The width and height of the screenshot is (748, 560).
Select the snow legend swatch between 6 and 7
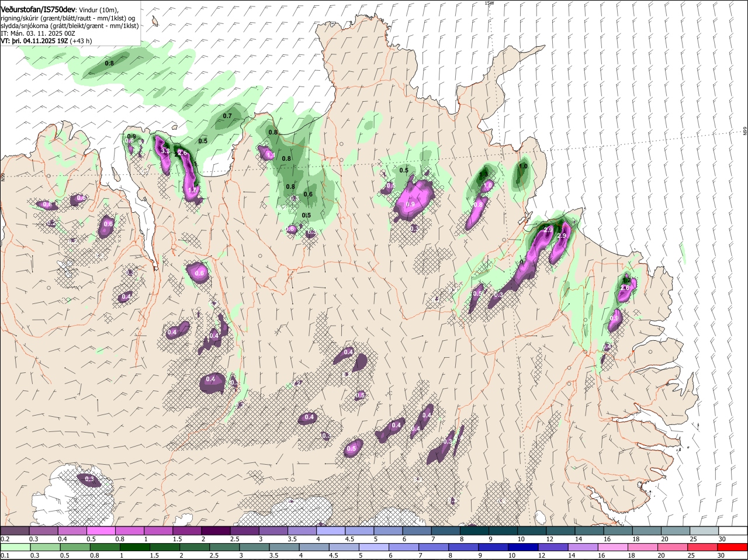[x=416, y=530]
